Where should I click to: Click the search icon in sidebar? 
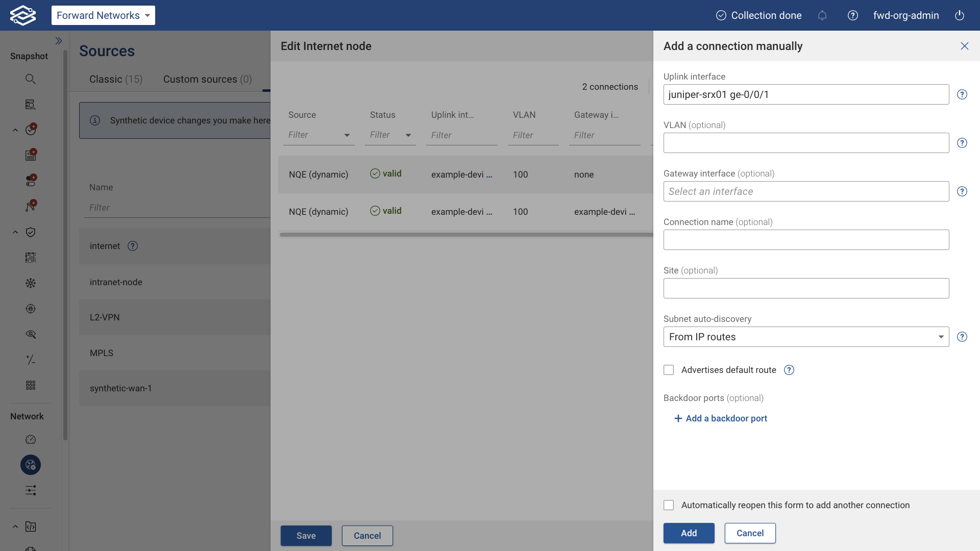(x=31, y=79)
